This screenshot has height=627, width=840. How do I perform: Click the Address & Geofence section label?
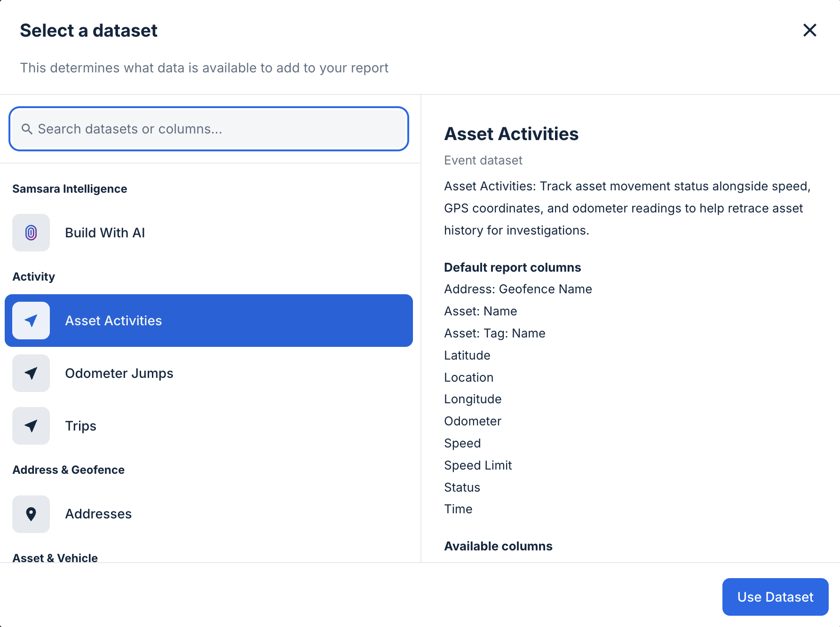point(68,470)
